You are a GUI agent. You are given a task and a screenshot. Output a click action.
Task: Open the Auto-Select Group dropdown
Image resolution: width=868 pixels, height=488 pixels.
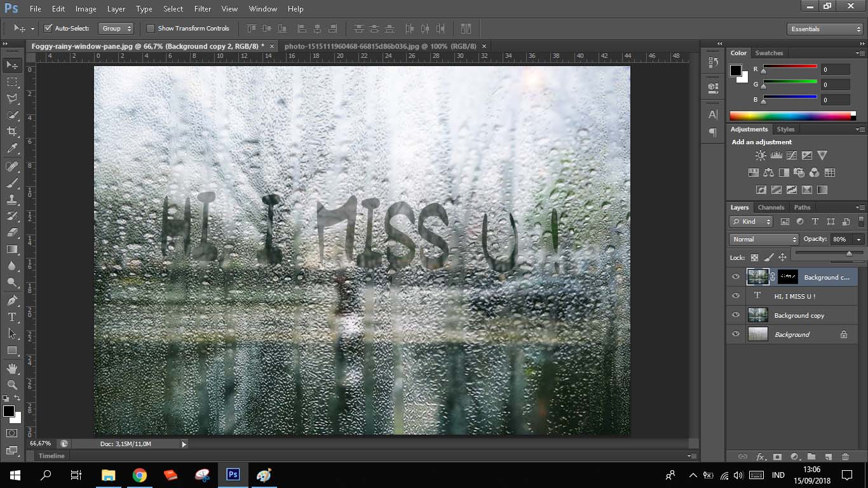coord(116,29)
